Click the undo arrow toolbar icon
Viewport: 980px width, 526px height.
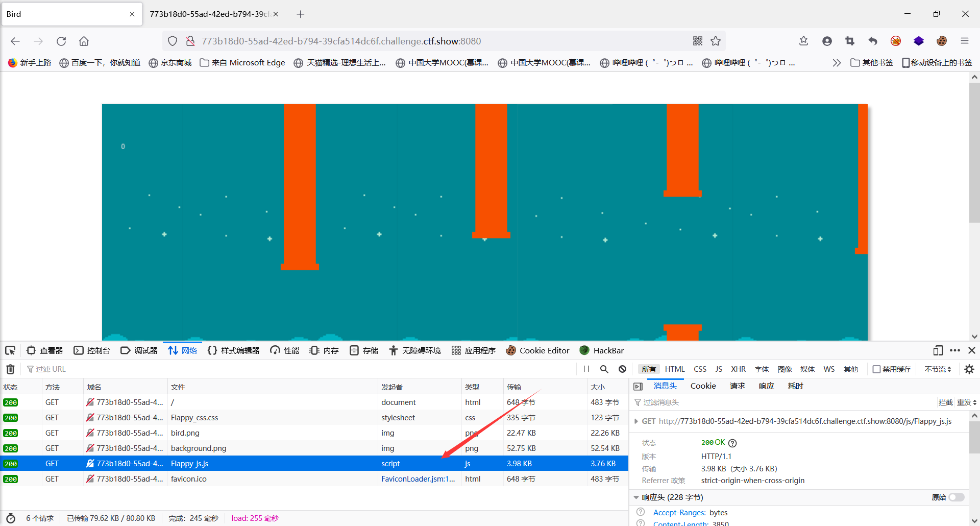[x=873, y=41]
